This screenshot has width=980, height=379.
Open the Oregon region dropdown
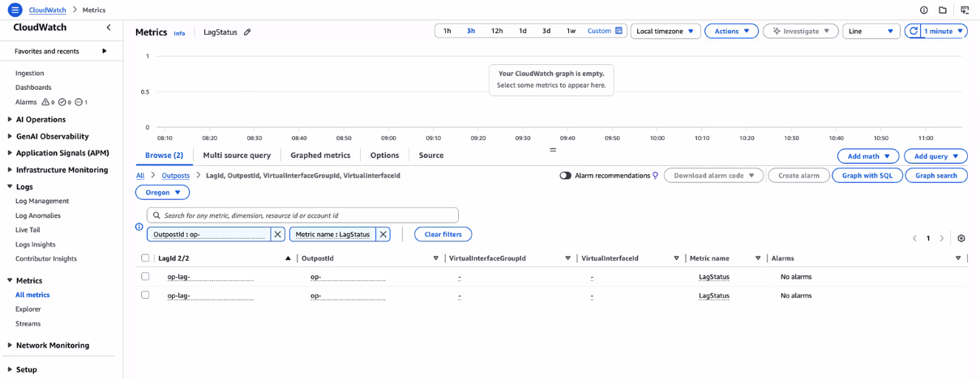coord(162,193)
